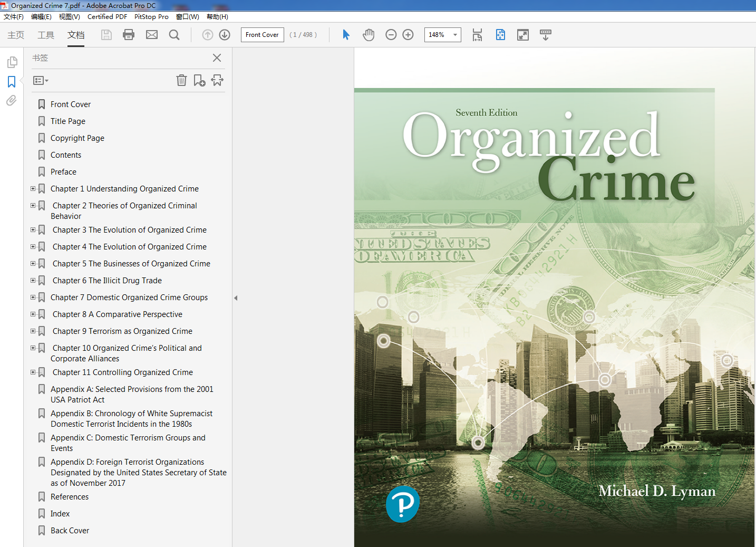Fit page width with scrolling icon
This screenshot has height=547, width=756.
[477, 35]
